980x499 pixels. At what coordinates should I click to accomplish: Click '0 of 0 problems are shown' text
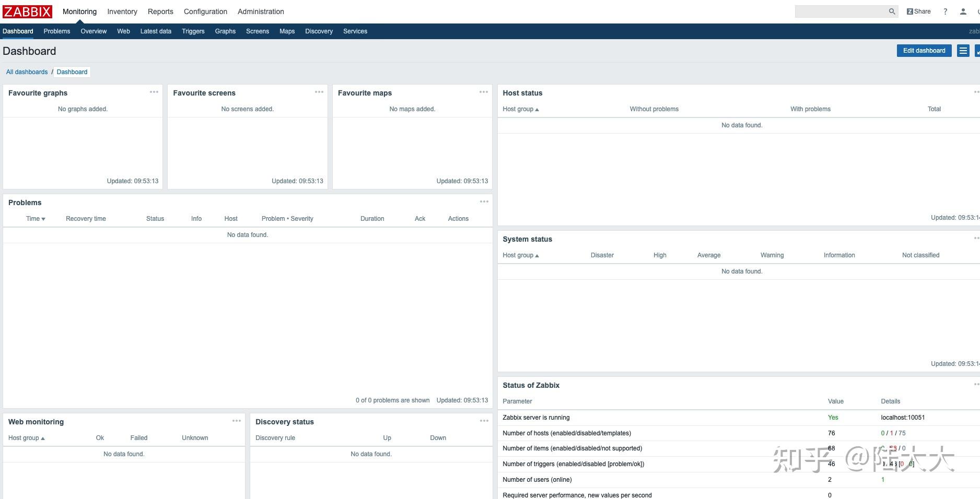click(392, 400)
